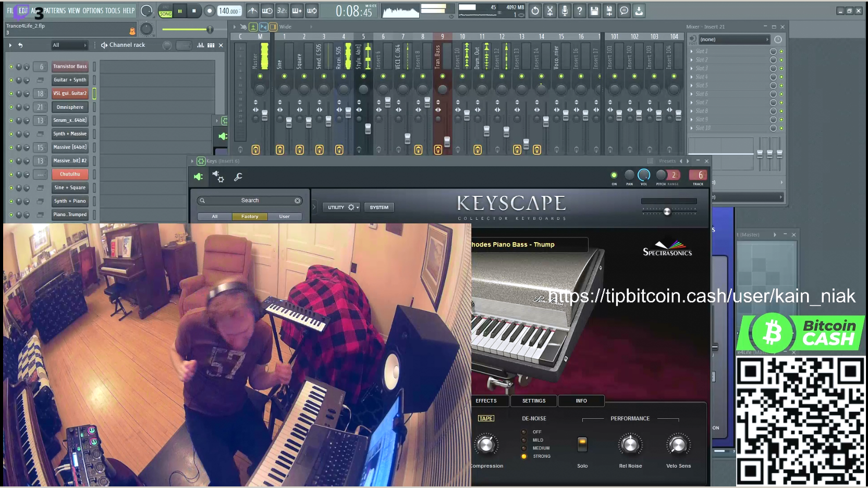Click the render as audio icon
This screenshot has width=868, height=488.
(x=609, y=10)
